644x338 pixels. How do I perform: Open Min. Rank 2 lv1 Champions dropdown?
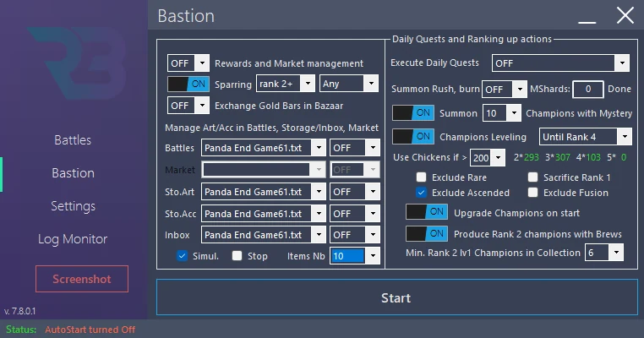[604, 253]
